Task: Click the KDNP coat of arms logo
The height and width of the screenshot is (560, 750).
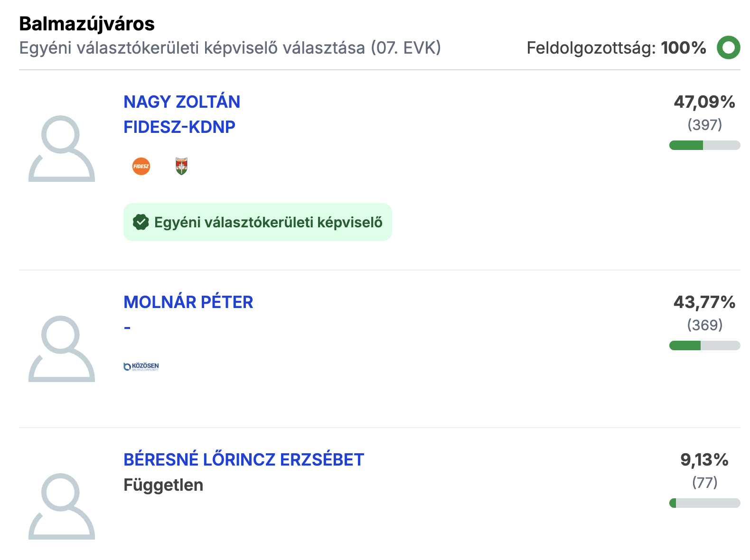Action: pyautogui.click(x=181, y=167)
